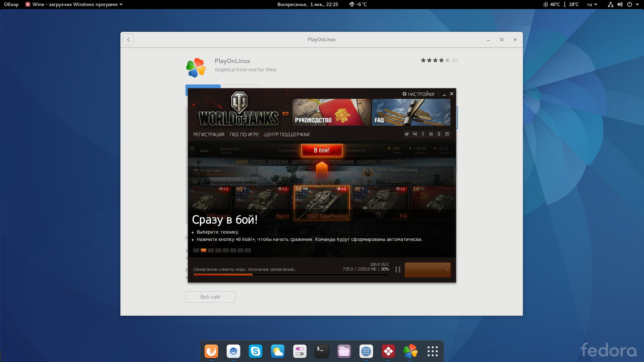
Task: Open the РЕГИСТРАЦИЯ menu link
Action: [209, 134]
